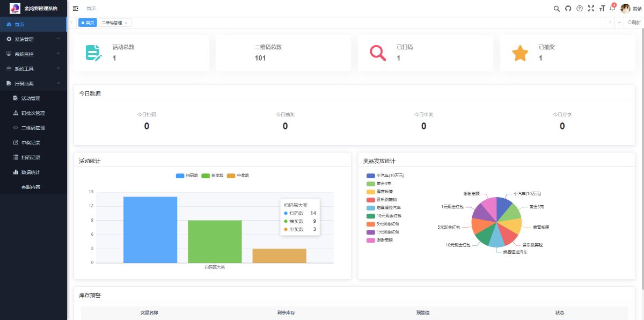Open 数据统计 in the sidebar
Viewport: 644px width, 320px height.
[33, 172]
